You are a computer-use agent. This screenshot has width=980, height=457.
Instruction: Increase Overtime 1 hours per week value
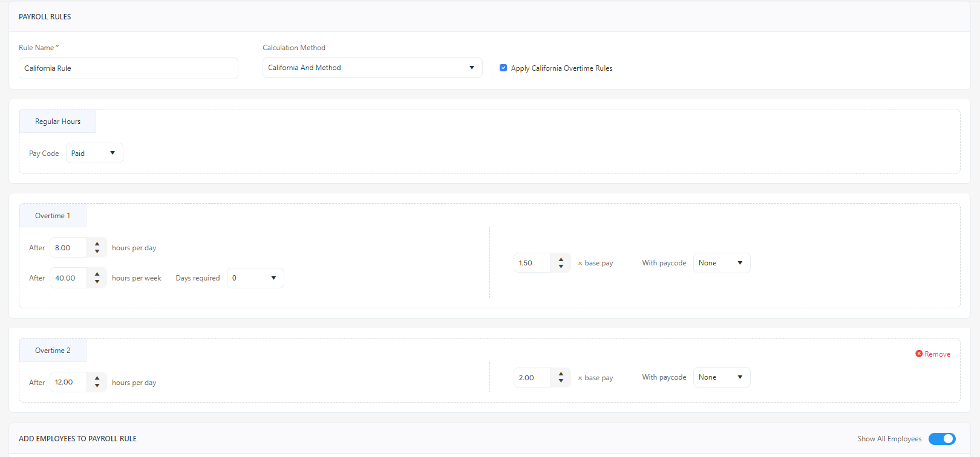tap(97, 274)
